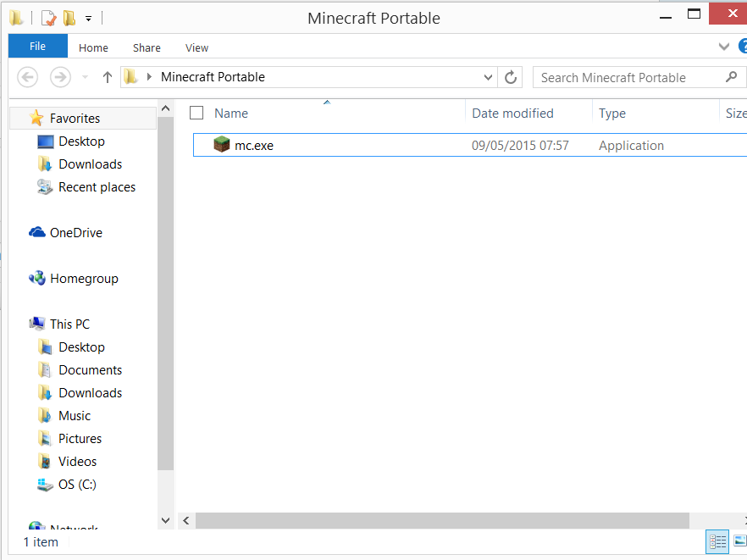Select This PC in navigation pane

(x=69, y=324)
